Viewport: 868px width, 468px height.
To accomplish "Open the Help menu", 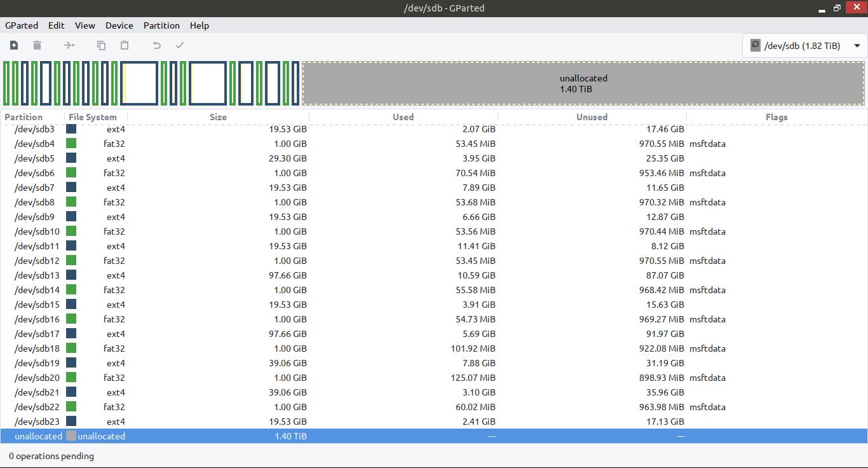I will [200, 25].
